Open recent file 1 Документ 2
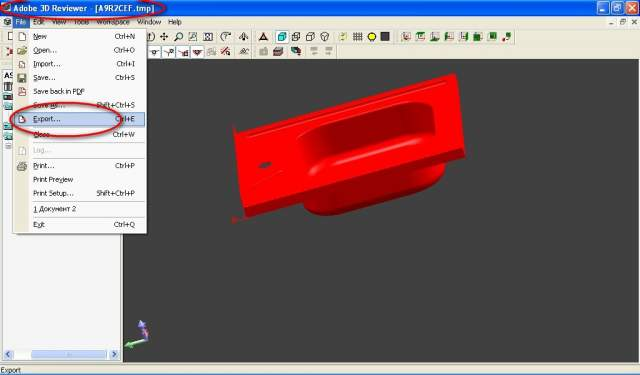Viewport: 640px width, 375px height. [80, 209]
